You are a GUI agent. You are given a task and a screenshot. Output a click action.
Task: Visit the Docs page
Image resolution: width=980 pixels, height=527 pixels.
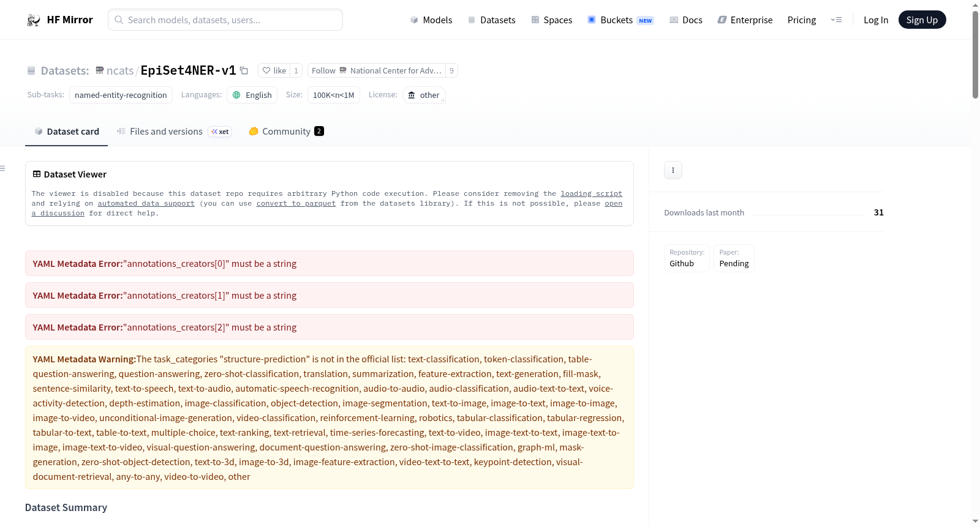[686, 20]
